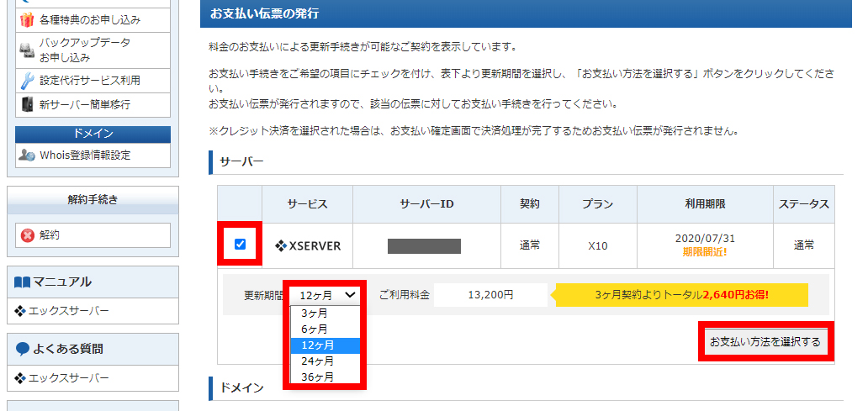
Task: Open Whois登録情報設定 in the sidebar
Action: (x=85, y=155)
